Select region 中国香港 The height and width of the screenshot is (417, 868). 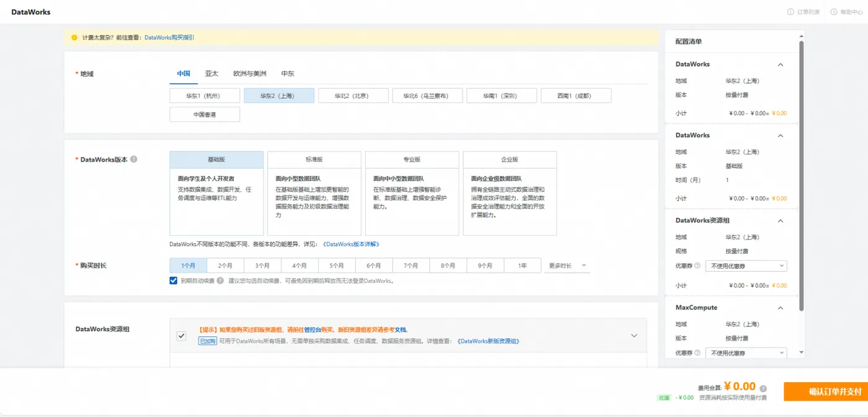(205, 114)
